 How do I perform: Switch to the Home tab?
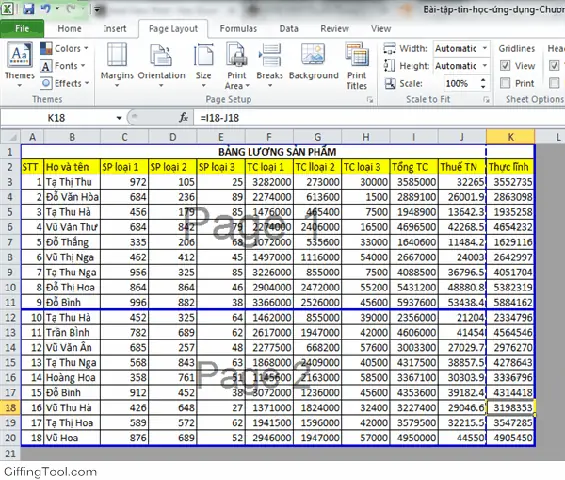click(69, 28)
